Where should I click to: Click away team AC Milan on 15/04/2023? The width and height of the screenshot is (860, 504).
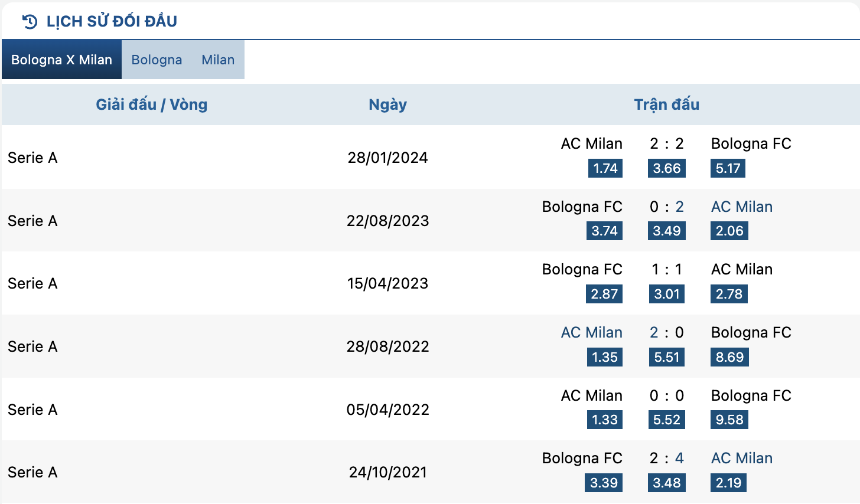(742, 269)
